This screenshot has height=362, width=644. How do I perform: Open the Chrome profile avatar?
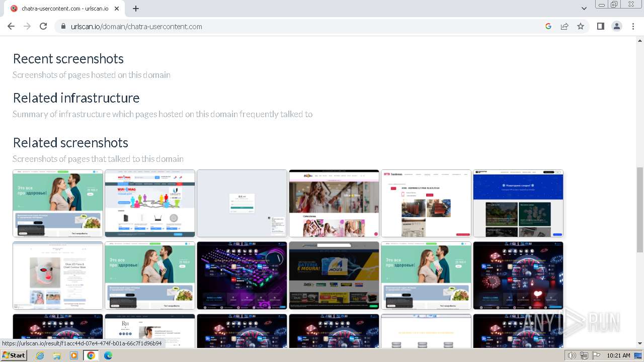click(x=617, y=26)
